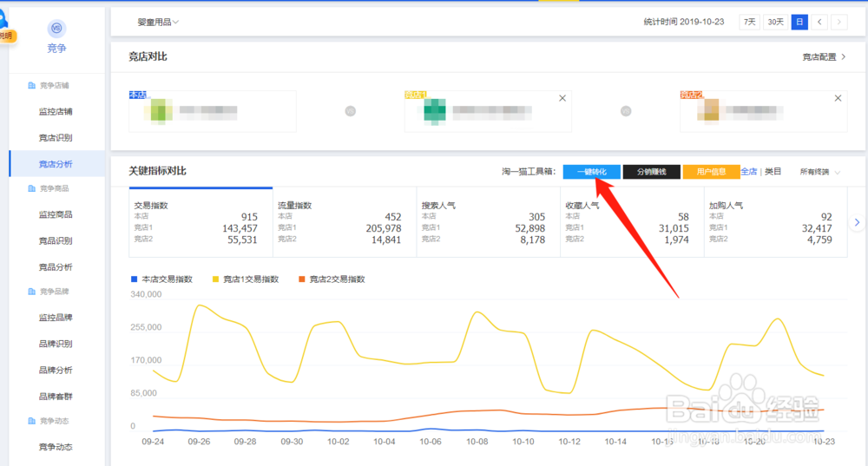Click the 竞争商品 section icon
The image size is (868, 466).
[31, 188]
